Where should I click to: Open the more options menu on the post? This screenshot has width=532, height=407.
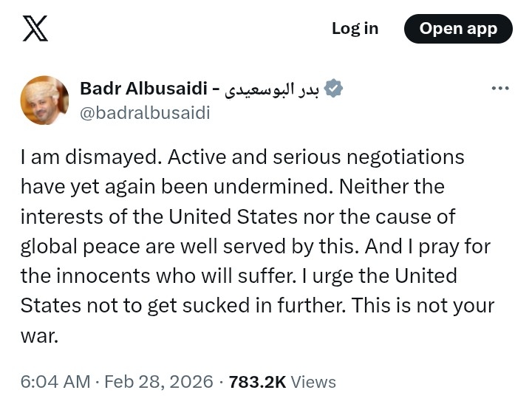[500, 89]
